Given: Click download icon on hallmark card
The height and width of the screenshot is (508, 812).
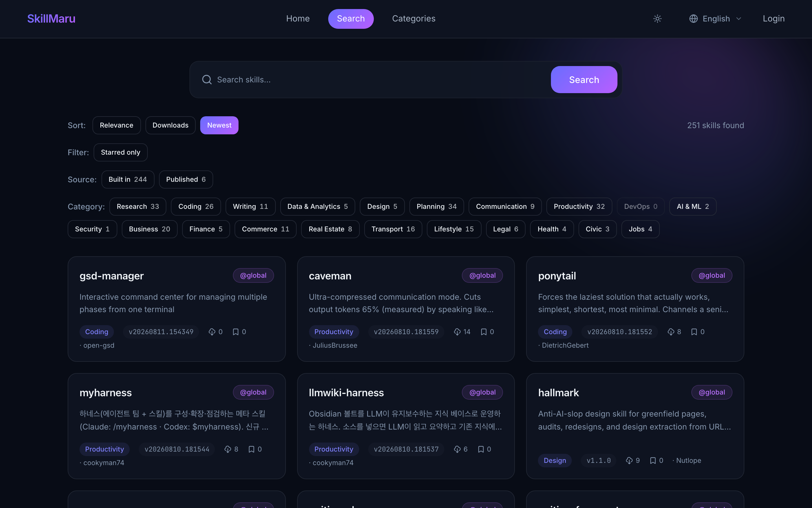Looking at the screenshot, I should (629, 461).
